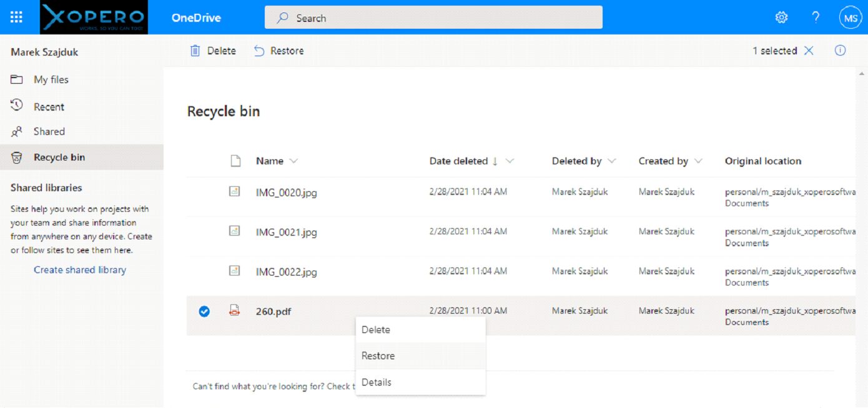
Task: Choose Restore in the context menu
Action: (420, 356)
